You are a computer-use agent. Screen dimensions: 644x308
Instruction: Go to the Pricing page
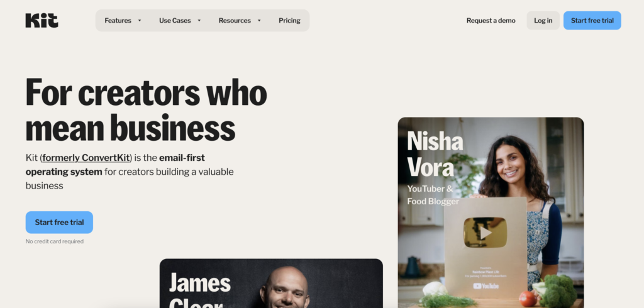(x=289, y=21)
